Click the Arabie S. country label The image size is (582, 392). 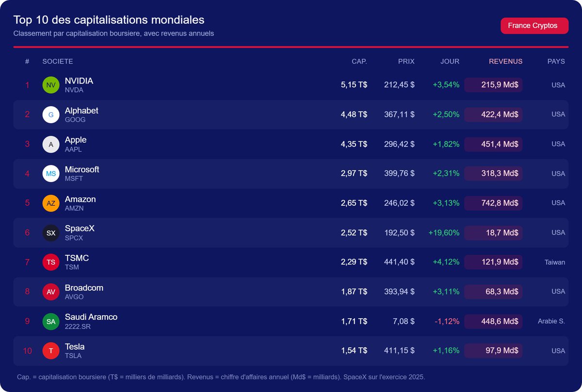coord(551,321)
